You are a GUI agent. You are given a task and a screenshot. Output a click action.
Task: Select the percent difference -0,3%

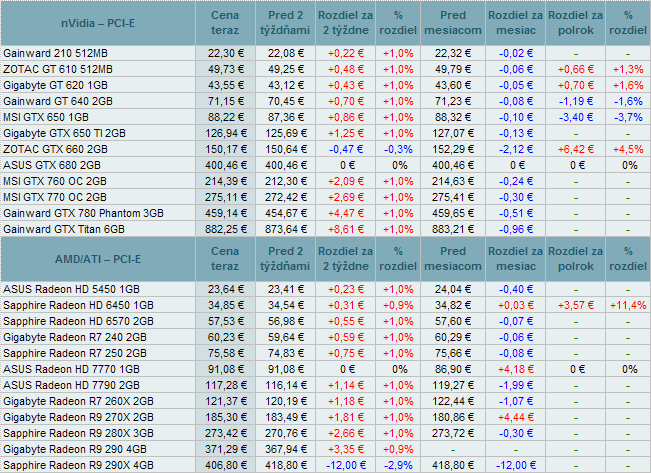tap(398, 149)
